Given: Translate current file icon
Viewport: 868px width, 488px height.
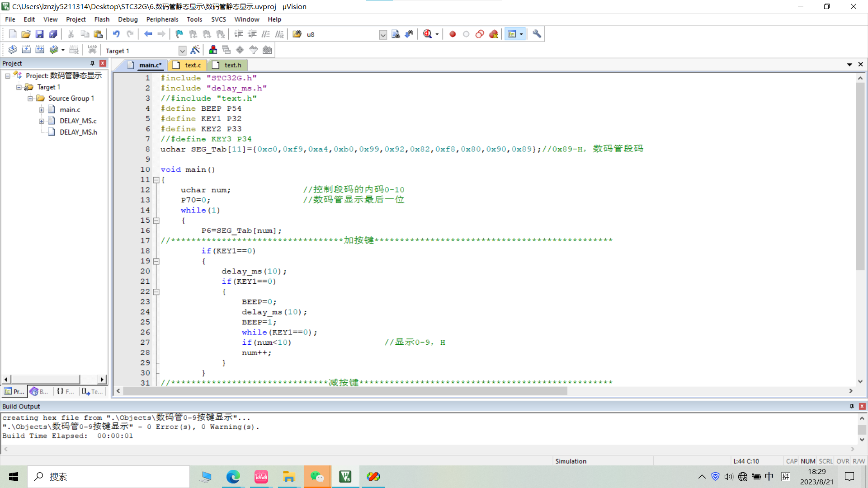Looking at the screenshot, I should pyautogui.click(x=13, y=50).
